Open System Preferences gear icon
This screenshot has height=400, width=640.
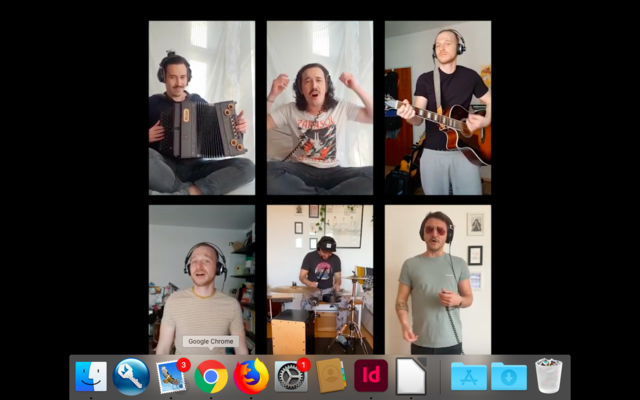291,377
